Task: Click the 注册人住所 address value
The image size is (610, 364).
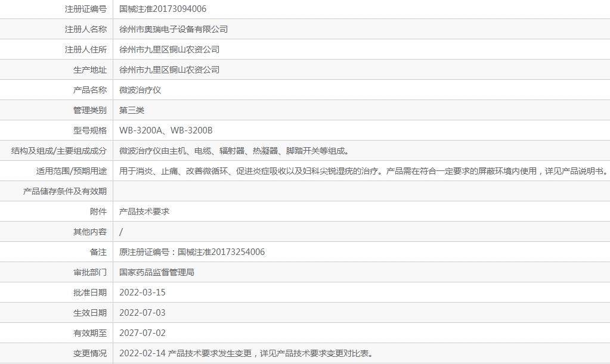Action: click(169, 49)
